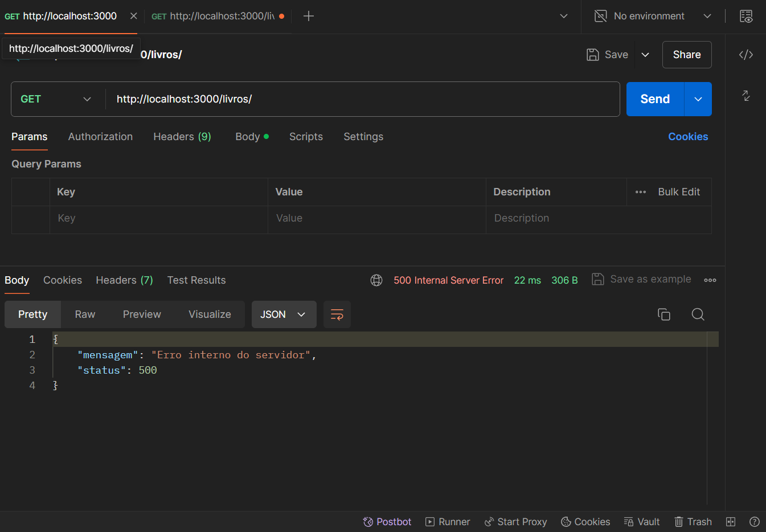Switch to the Authorization tab
Screen dimensions: 766x532
tap(100, 137)
